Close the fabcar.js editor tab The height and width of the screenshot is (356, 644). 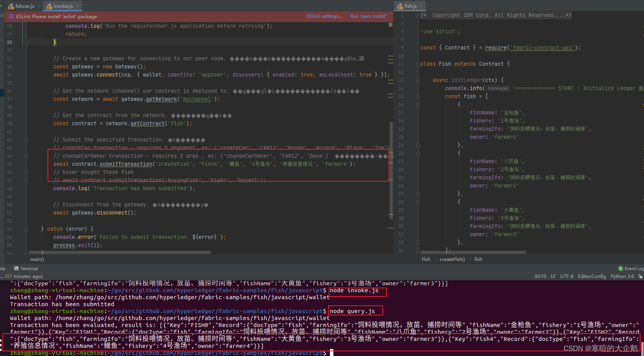tap(39, 6)
